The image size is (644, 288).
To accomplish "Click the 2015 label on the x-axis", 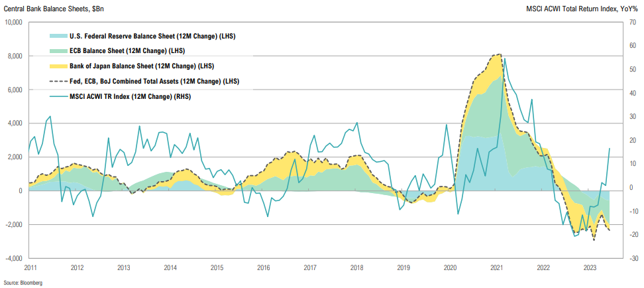I will pyautogui.click(x=217, y=268).
